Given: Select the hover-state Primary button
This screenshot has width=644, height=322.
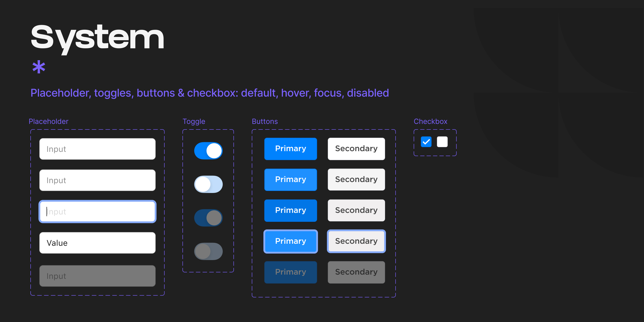Looking at the screenshot, I should coord(290,180).
